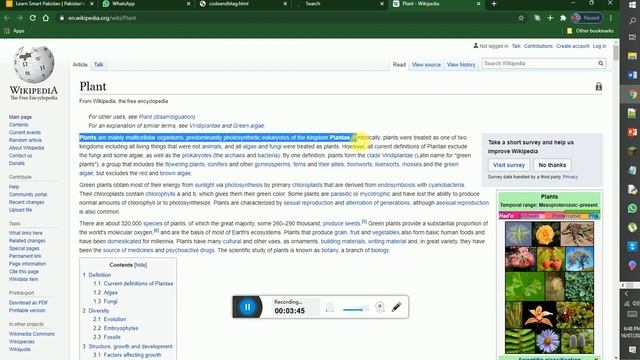The image size is (640, 360).
Task: Bookmark this page with the star icon
Action: tap(521, 18)
